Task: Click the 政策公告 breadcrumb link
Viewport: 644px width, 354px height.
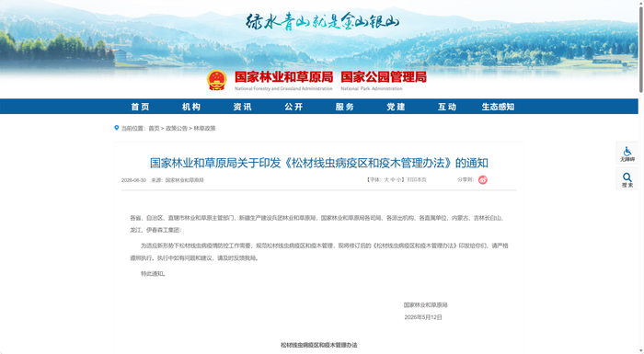Action: click(x=177, y=128)
